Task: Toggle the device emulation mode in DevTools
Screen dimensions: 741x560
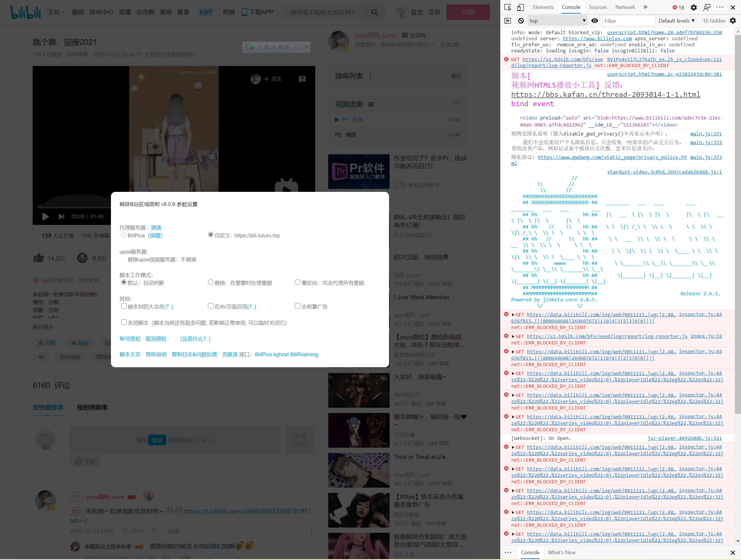Action: 520,7
